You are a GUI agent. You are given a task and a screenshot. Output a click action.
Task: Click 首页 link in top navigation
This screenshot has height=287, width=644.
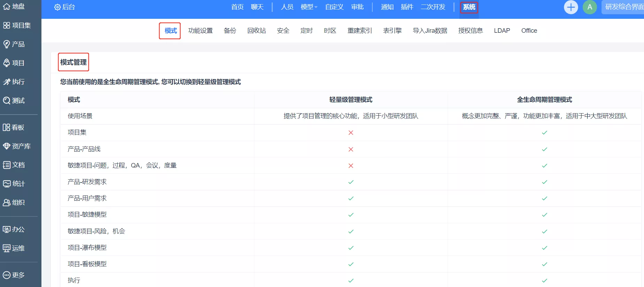click(237, 7)
